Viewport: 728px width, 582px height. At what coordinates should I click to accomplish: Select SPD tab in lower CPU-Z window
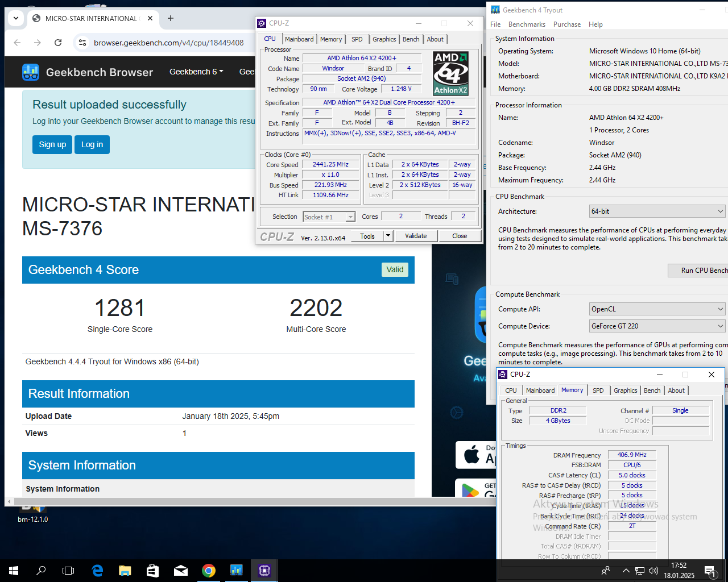598,390
